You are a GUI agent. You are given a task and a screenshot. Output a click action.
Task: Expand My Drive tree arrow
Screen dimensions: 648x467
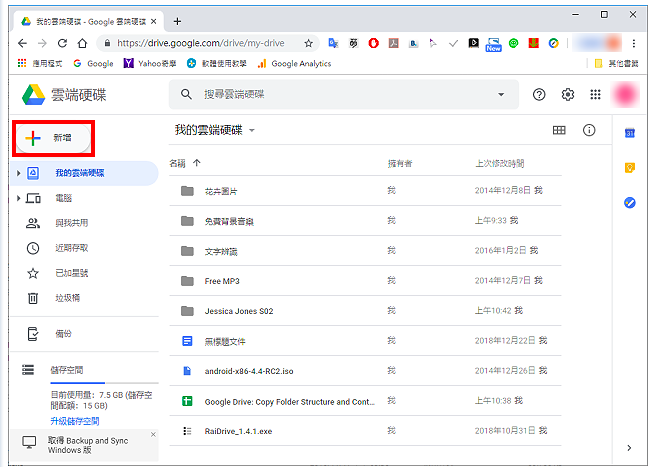pyautogui.click(x=19, y=173)
